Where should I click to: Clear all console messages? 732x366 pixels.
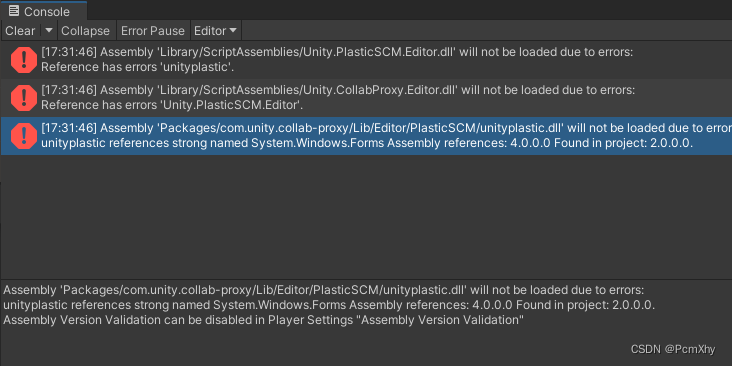(20, 31)
